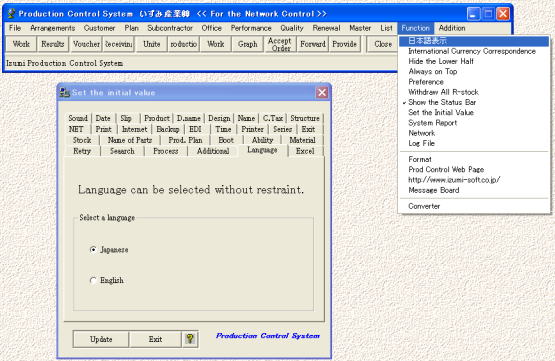This screenshot has height=361, width=555.
Task: Click the Exit button in dialog
Action: click(155, 339)
